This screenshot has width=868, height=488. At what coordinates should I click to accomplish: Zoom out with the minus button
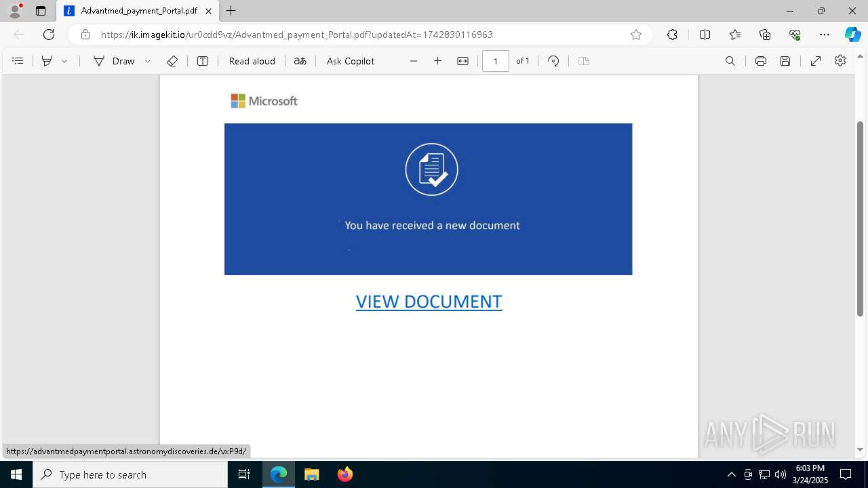pos(414,61)
